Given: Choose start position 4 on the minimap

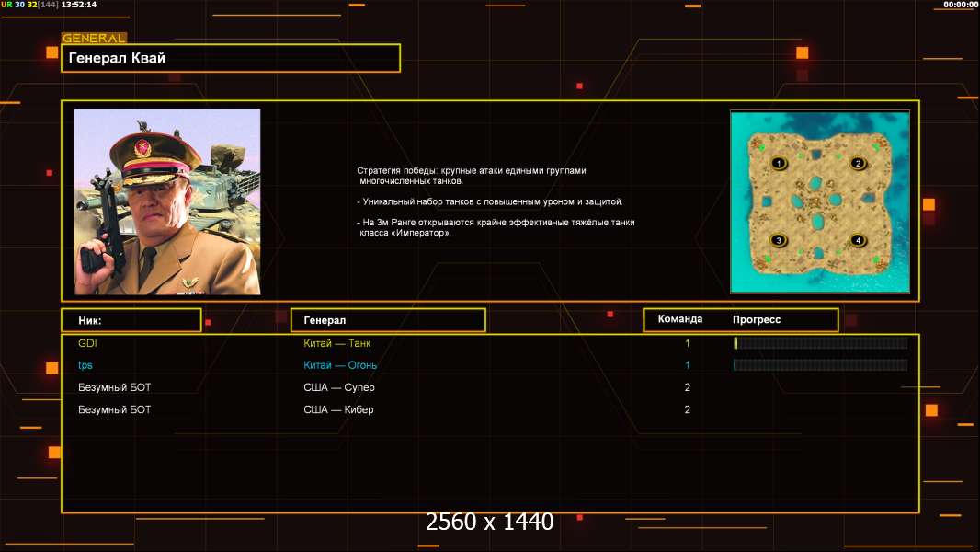Looking at the screenshot, I should click(x=858, y=240).
